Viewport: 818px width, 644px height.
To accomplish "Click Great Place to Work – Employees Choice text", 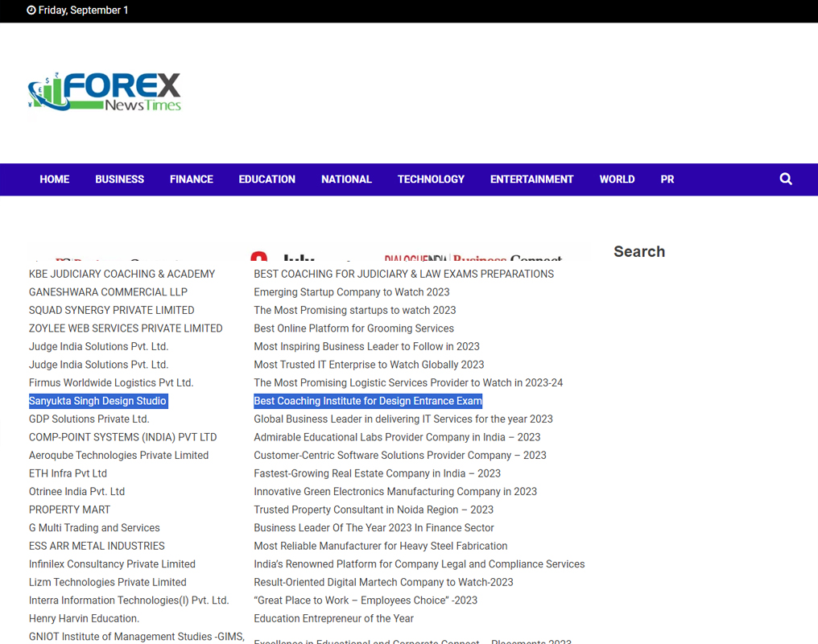I will pos(366,601).
